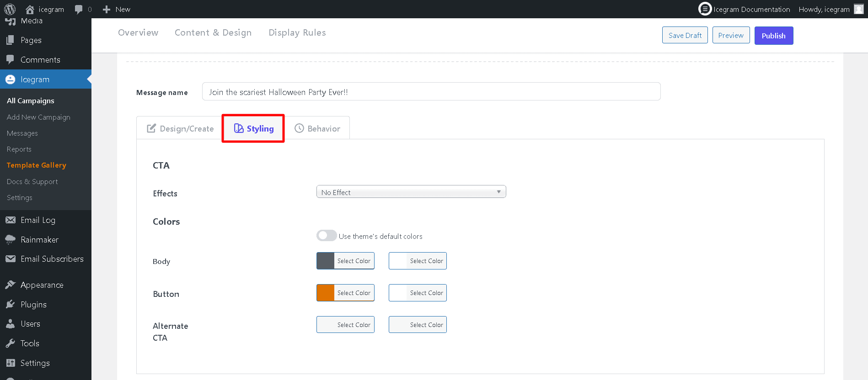Open the Design/Create tab

point(180,128)
